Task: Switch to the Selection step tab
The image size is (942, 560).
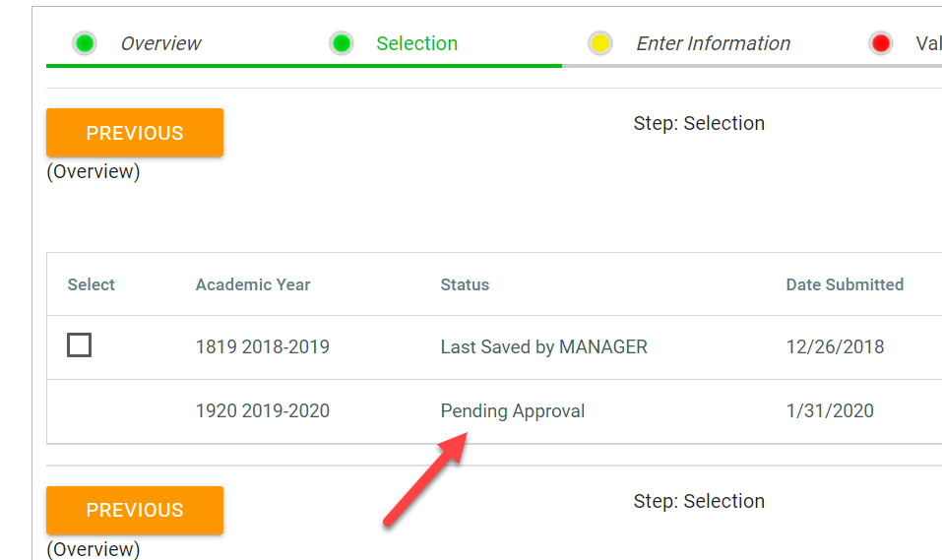Action: pyautogui.click(x=416, y=43)
